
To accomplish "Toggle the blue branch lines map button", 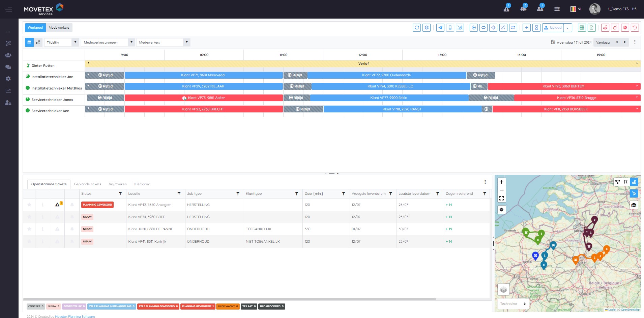I will pyautogui.click(x=634, y=193).
